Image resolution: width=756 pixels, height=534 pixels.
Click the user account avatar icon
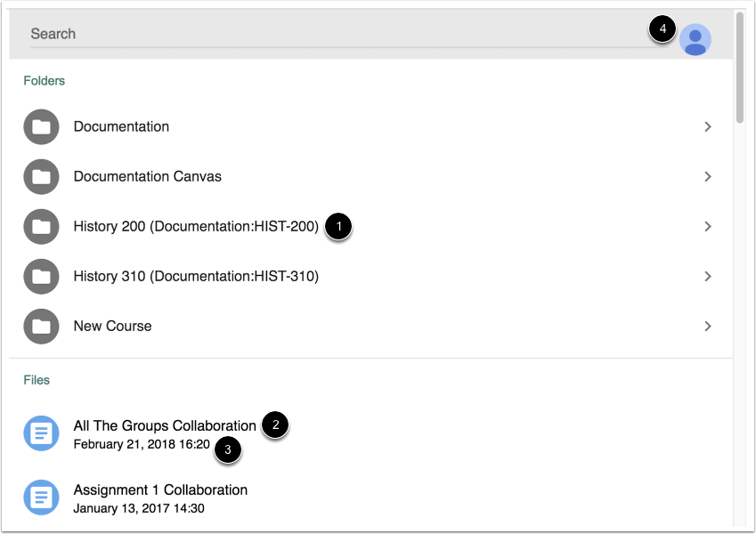coord(695,39)
